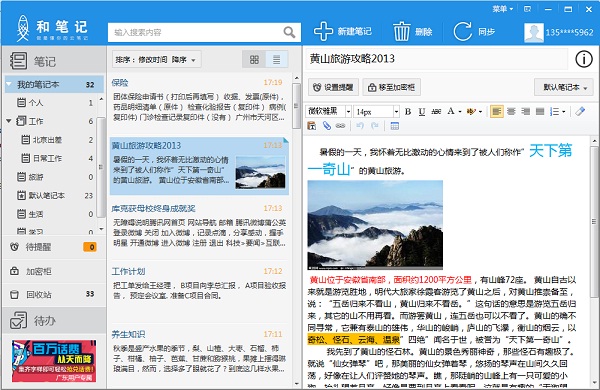Switch to thumbnail grid view
This screenshot has width=600, height=390.
pos(254,60)
